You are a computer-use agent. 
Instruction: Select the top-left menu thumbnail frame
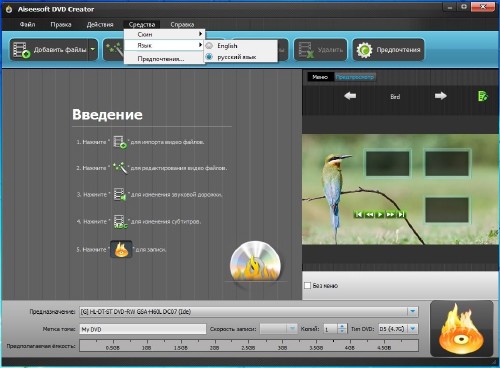(x=388, y=163)
